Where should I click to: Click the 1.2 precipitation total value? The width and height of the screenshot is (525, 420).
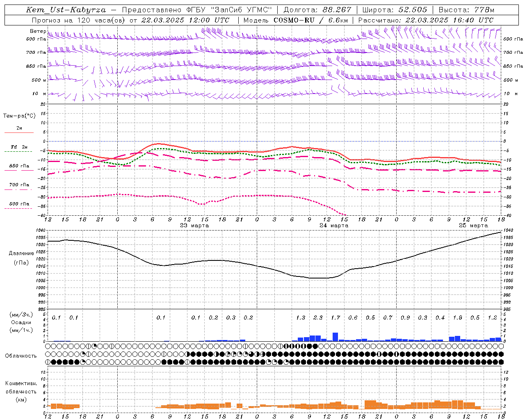[x=493, y=318]
